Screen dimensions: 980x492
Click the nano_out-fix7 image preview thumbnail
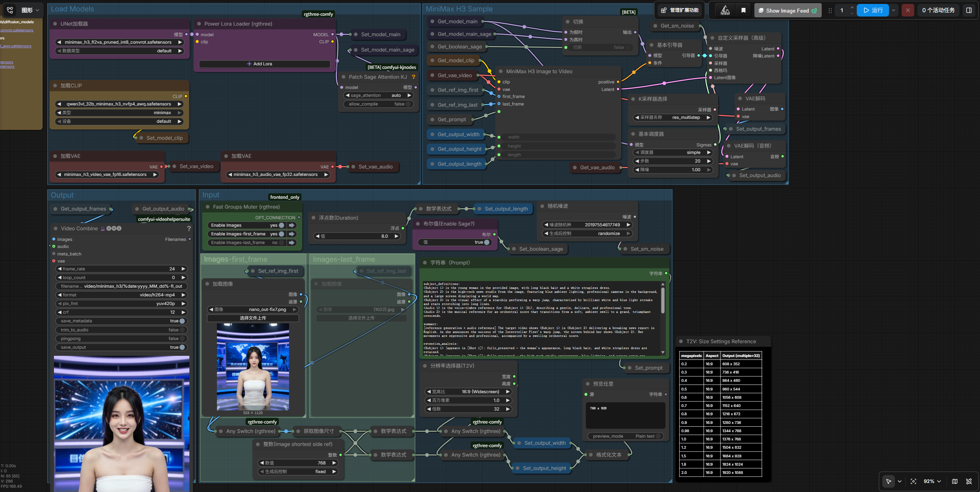pos(253,367)
